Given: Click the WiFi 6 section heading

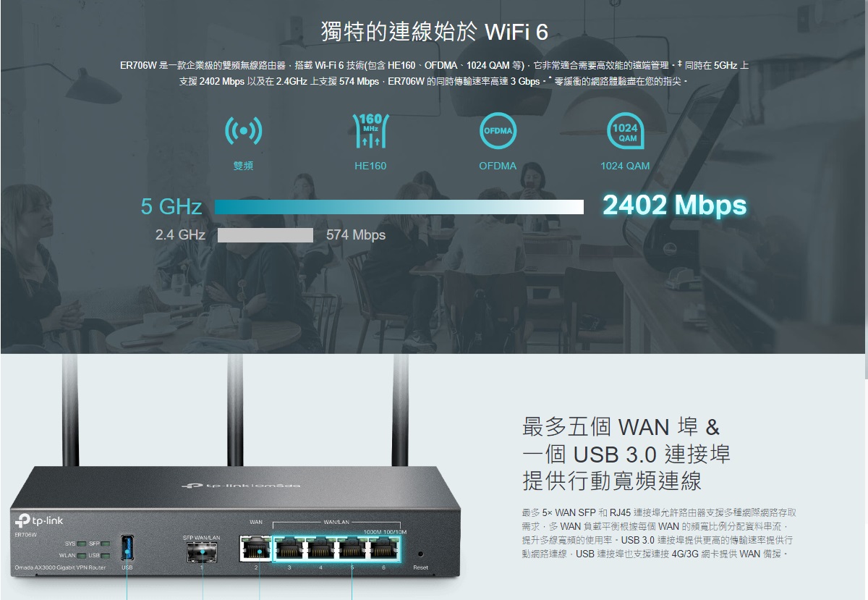Looking at the screenshot, I should [x=434, y=33].
